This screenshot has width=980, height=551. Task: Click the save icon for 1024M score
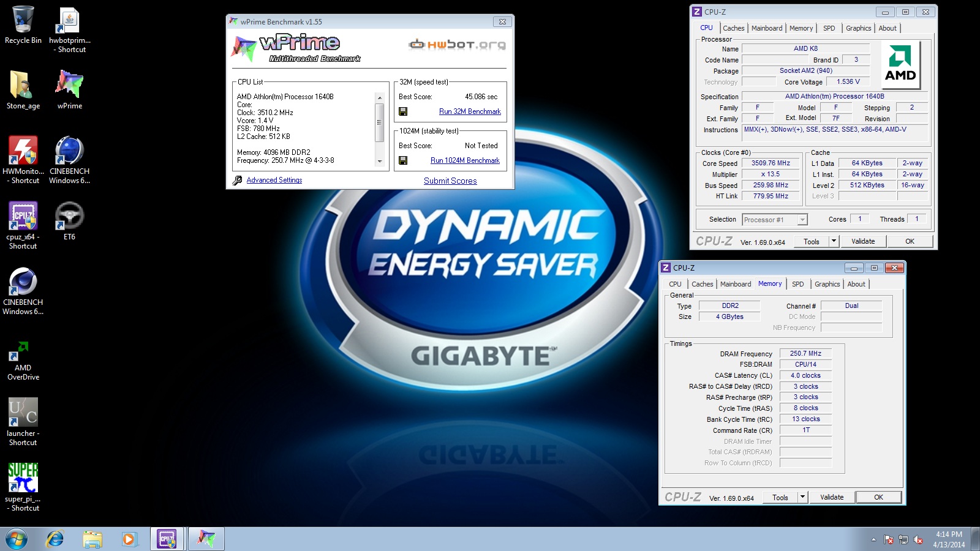(x=403, y=160)
